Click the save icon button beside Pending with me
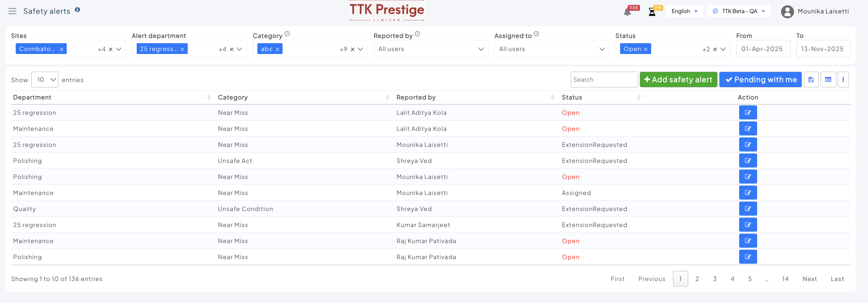The image size is (868, 303). (x=811, y=80)
